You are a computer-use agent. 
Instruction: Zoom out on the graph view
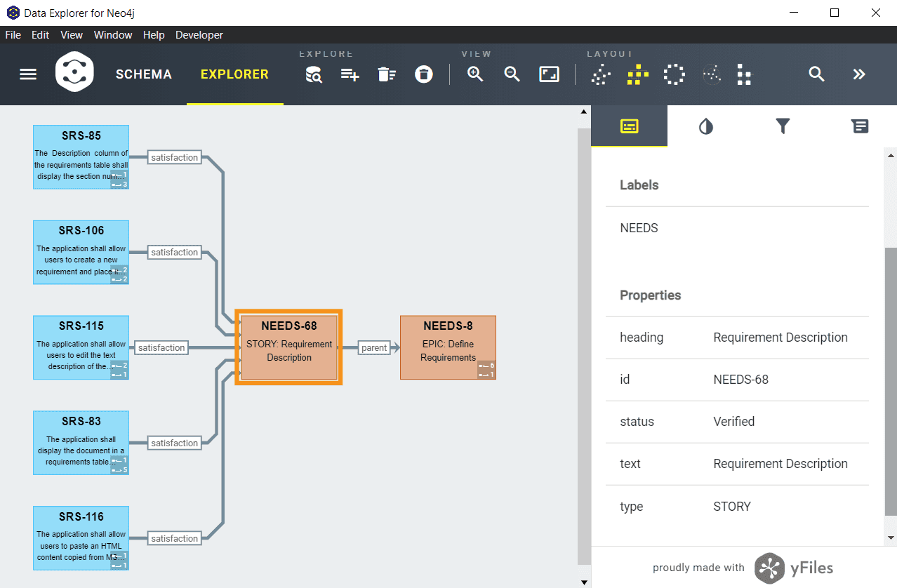click(512, 74)
